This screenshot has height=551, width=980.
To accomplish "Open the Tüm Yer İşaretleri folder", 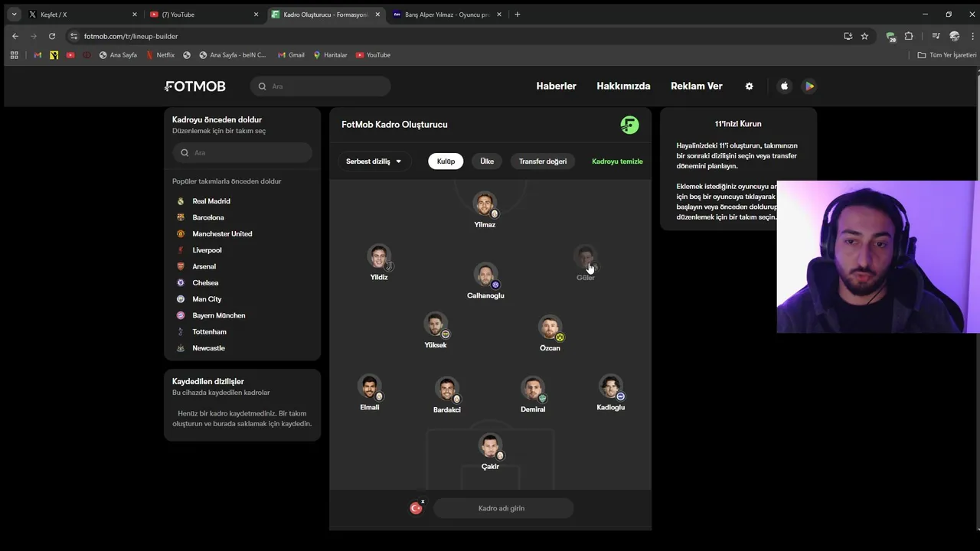I will (947, 55).
